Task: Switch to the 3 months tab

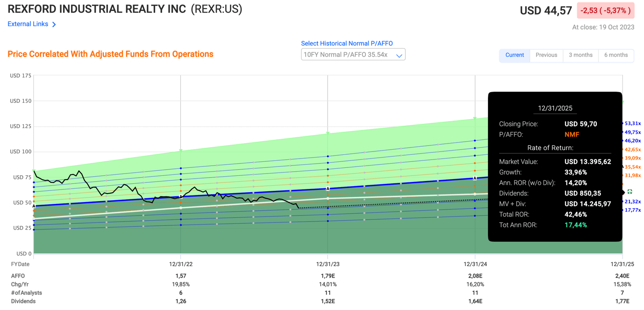Action: tap(580, 55)
